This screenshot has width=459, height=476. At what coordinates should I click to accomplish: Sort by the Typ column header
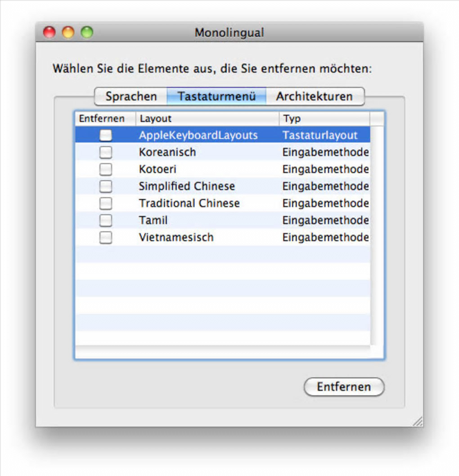[x=324, y=119]
